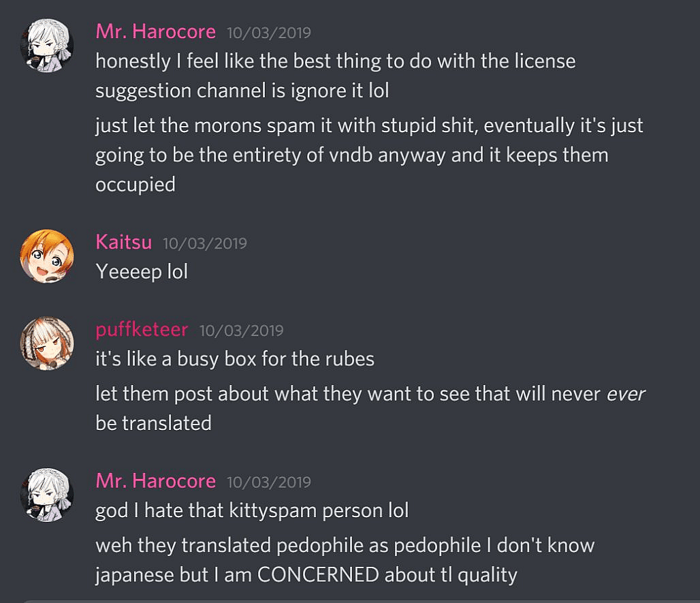Click the Kaitsu username

(124, 243)
